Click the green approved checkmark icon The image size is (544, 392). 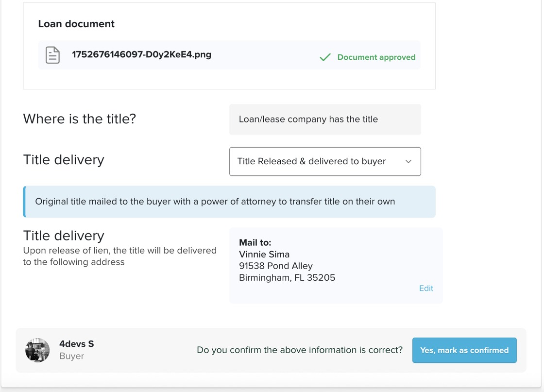point(325,57)
